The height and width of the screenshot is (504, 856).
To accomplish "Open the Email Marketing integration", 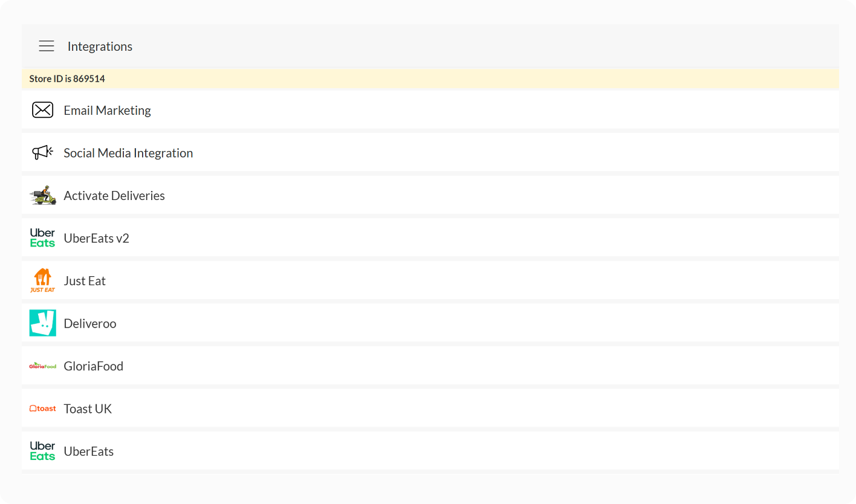I will pos(107,111).
